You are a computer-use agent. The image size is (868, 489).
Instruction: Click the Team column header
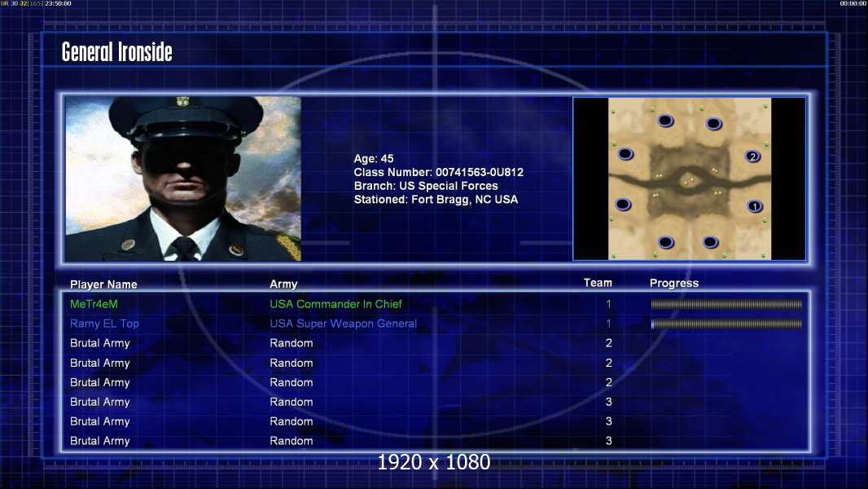pos(598,283)
